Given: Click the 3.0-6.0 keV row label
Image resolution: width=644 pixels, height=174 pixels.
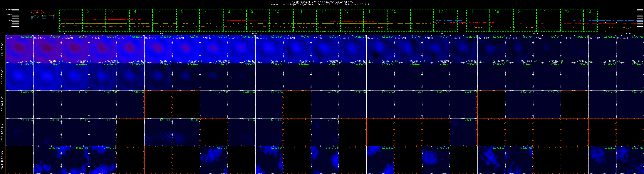Looking at the screenshot, I should (3, 49).
